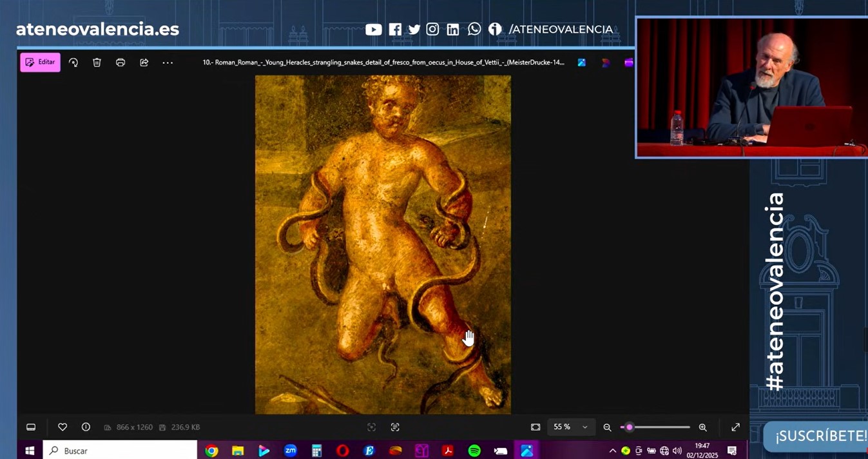Enter fullscreen view

[x=735, y=427]
